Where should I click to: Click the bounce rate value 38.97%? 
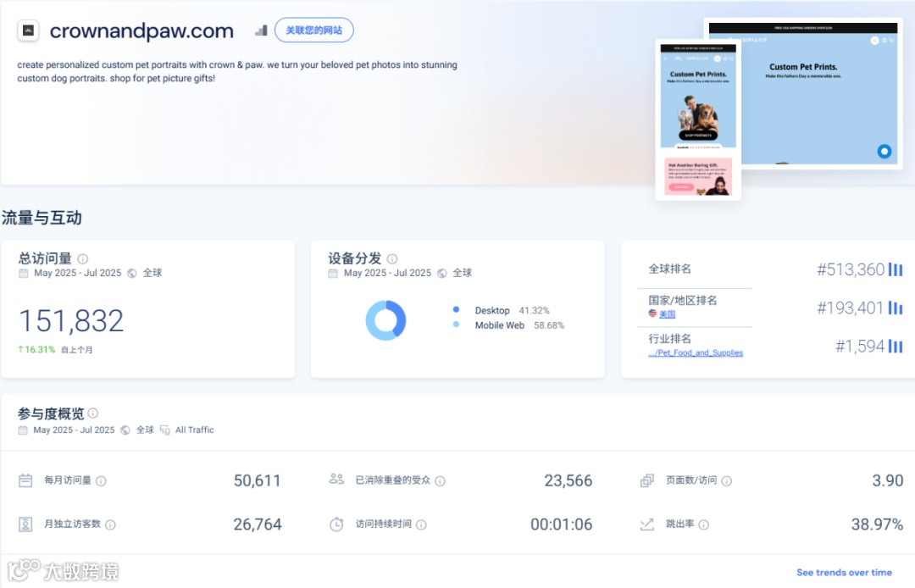(x=877, y=524)
